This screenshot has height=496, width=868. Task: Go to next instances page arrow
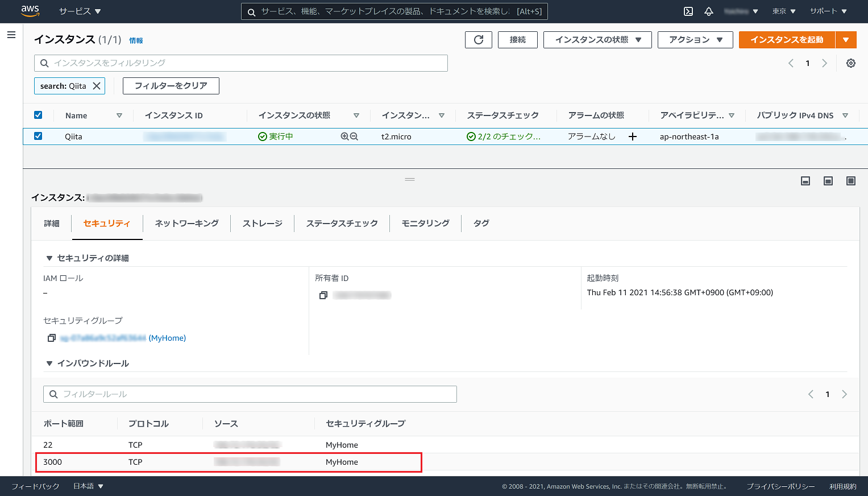click(x=824, y=63)
